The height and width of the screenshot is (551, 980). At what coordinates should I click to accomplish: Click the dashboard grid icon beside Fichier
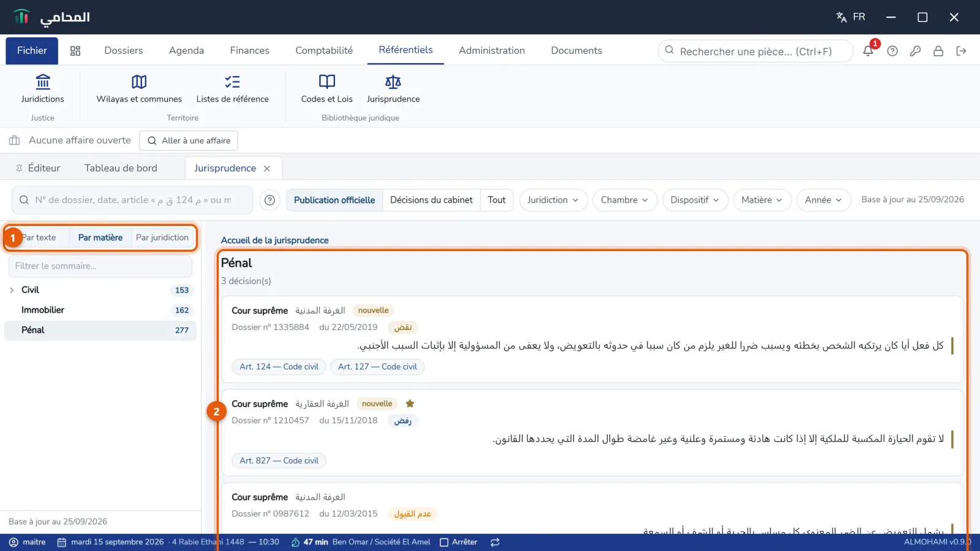click(75, 51)
